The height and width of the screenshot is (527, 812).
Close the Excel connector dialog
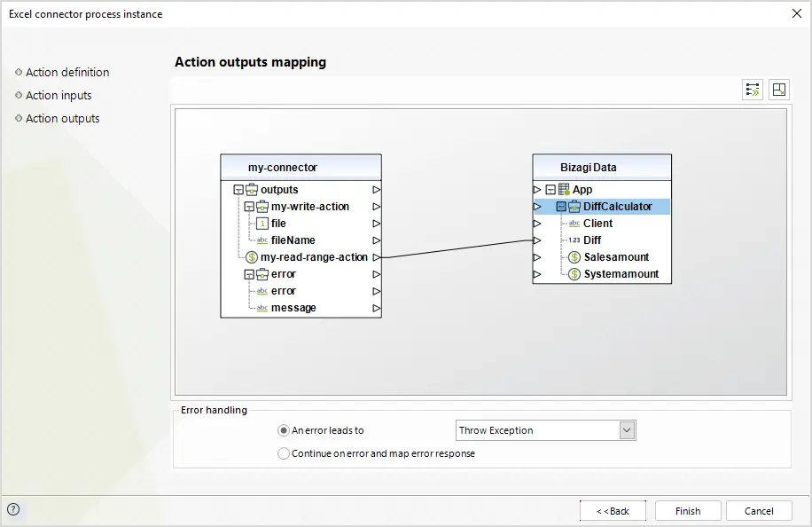tap(796, 14)
